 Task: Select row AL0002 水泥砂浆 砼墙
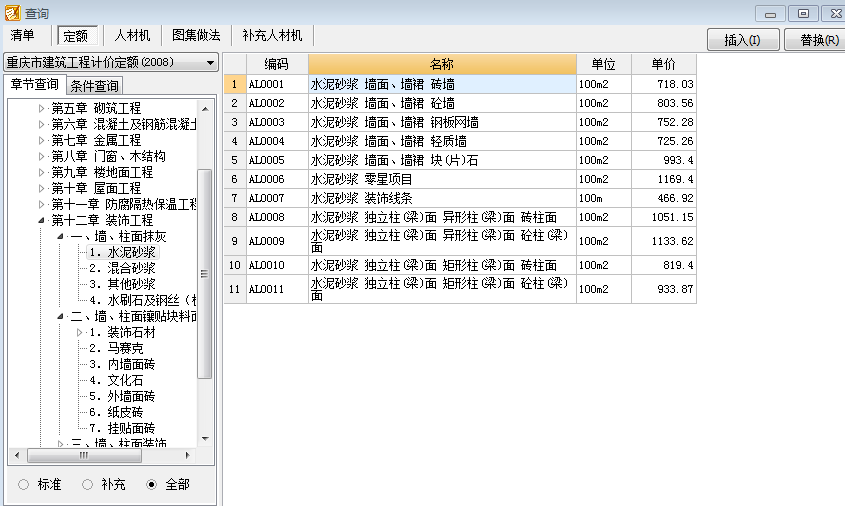click(x=460, y=103)
